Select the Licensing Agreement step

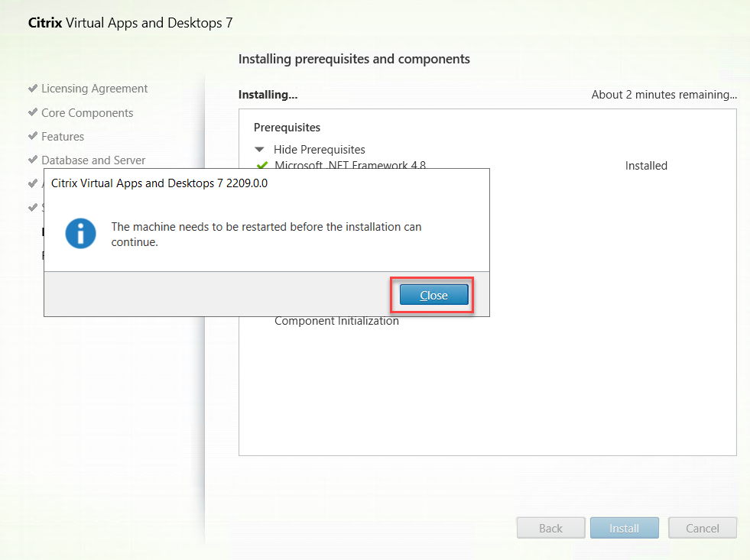pos(95,89)
